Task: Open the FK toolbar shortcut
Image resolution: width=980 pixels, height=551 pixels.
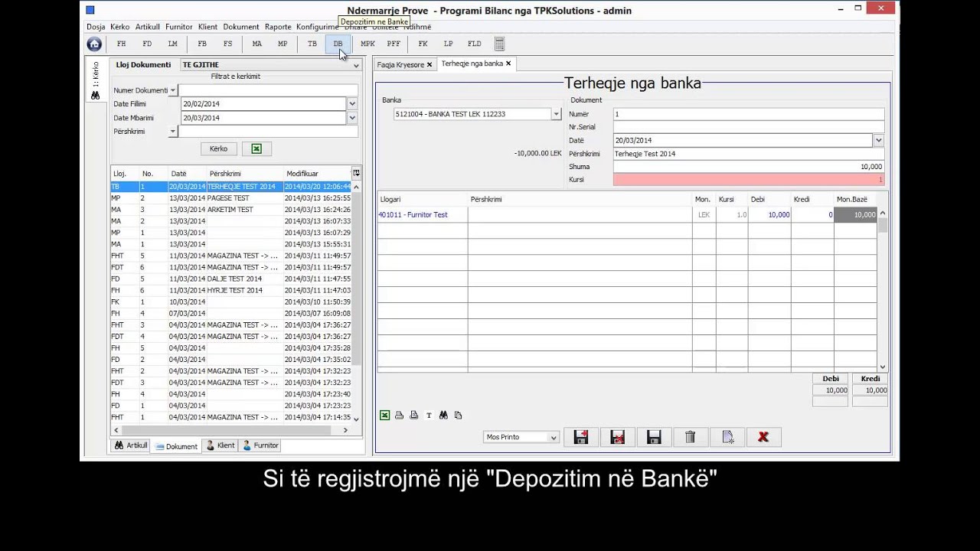Action: click(423, 44)
